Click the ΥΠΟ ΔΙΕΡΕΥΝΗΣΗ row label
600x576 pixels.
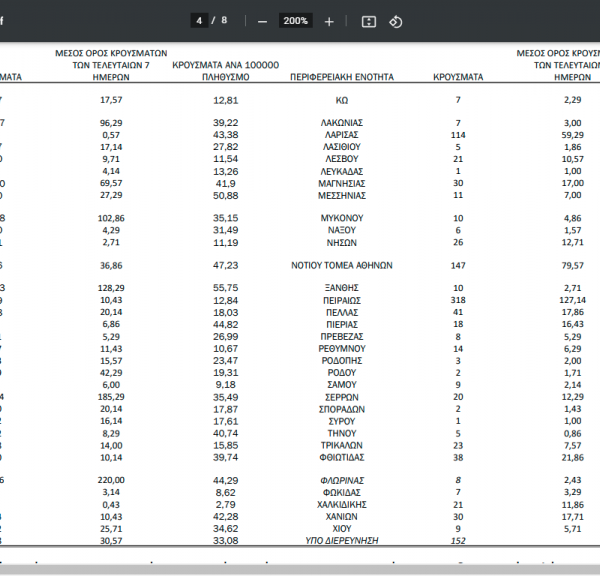[x=342, y=540]
